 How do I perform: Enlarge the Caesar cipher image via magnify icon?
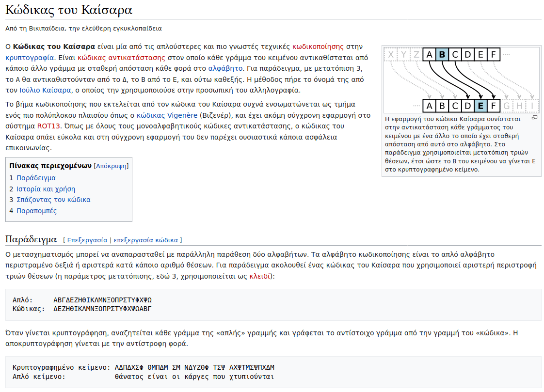pyautogui.click(x=535, y=118)
